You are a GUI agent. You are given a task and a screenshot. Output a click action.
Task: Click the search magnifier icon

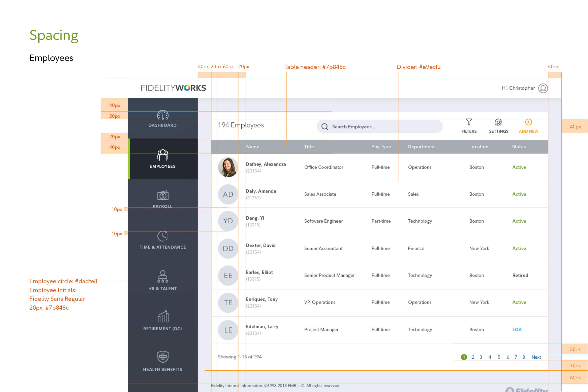pos(325,127)
